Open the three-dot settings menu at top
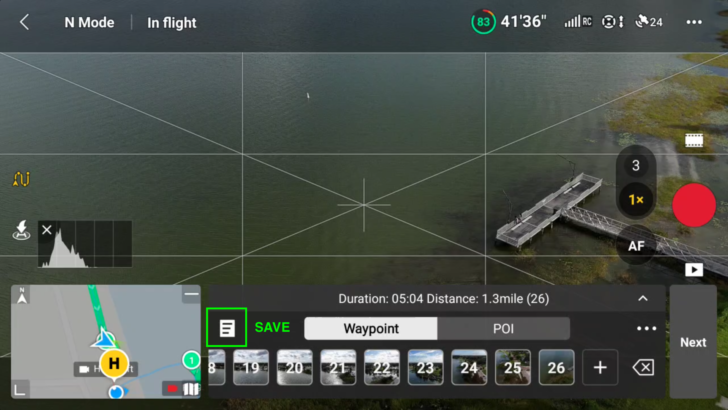This screenshot has height=410, width=728. (x=694, y=22)
